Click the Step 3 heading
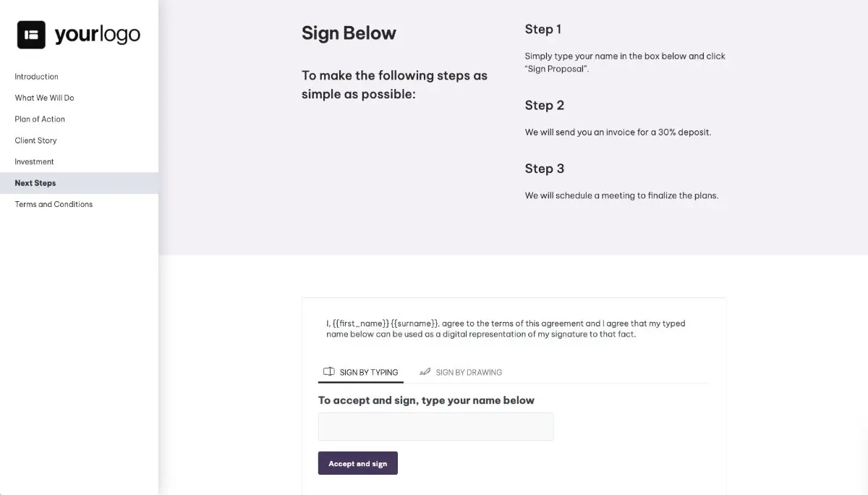Image resolution: width=868 pixels, height=495 pixels. pos(544,168)
